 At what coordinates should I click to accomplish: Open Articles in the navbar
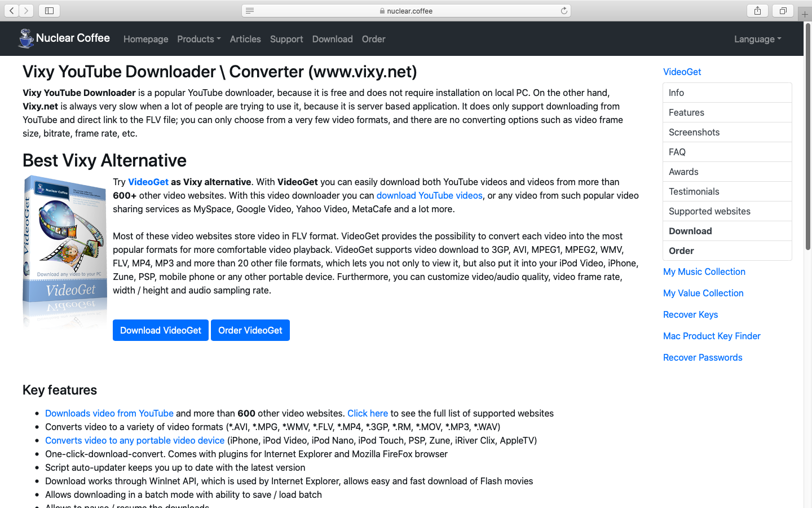[245, 39]
